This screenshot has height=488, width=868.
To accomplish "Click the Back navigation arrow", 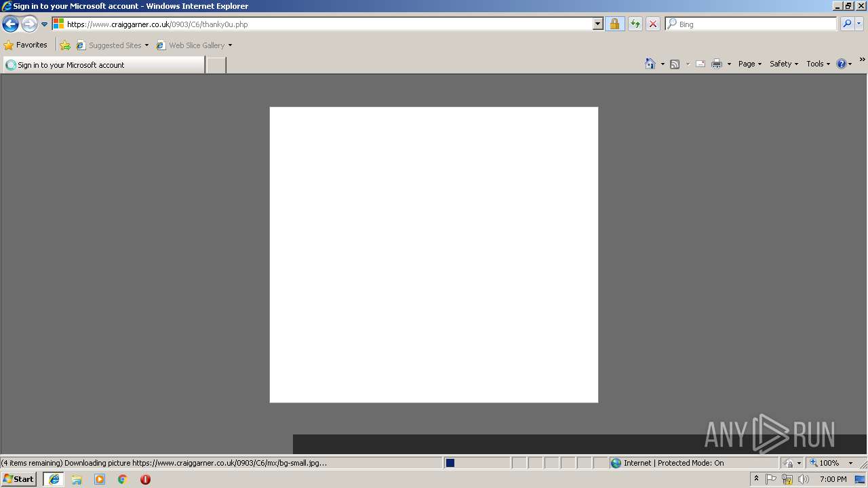I will 10,24.
